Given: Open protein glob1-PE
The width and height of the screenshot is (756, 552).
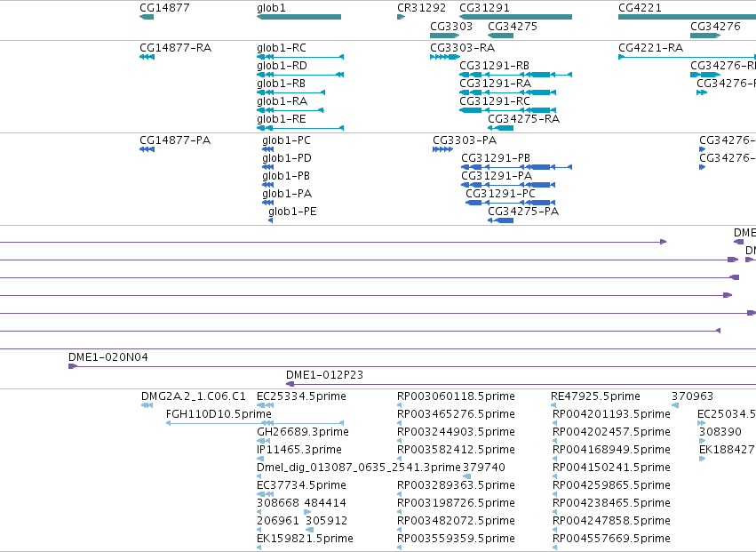Looking at the screenshot, I should pos(292,212).
